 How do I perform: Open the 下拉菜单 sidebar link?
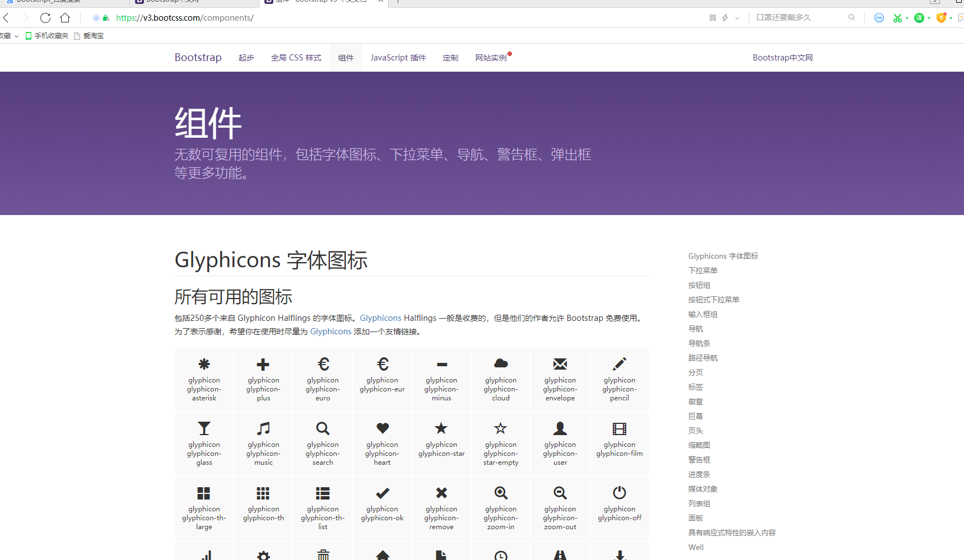tap(703, 270)
